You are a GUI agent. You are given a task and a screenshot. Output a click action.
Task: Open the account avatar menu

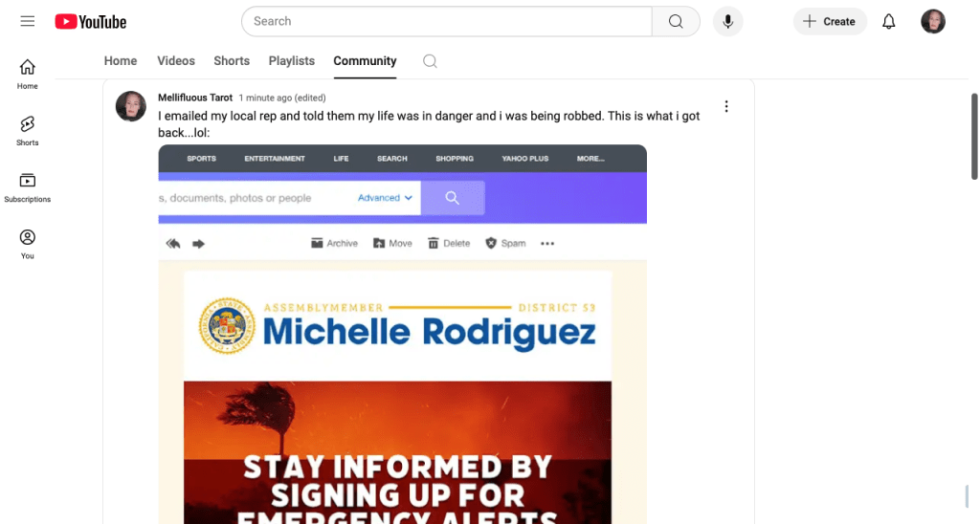click(x=933, y=21)
